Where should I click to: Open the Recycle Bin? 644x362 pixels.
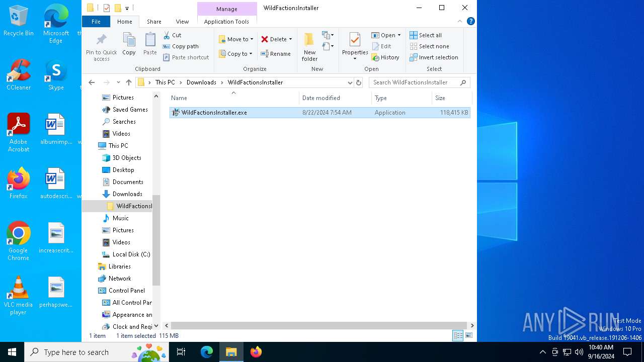click(19, 21)
